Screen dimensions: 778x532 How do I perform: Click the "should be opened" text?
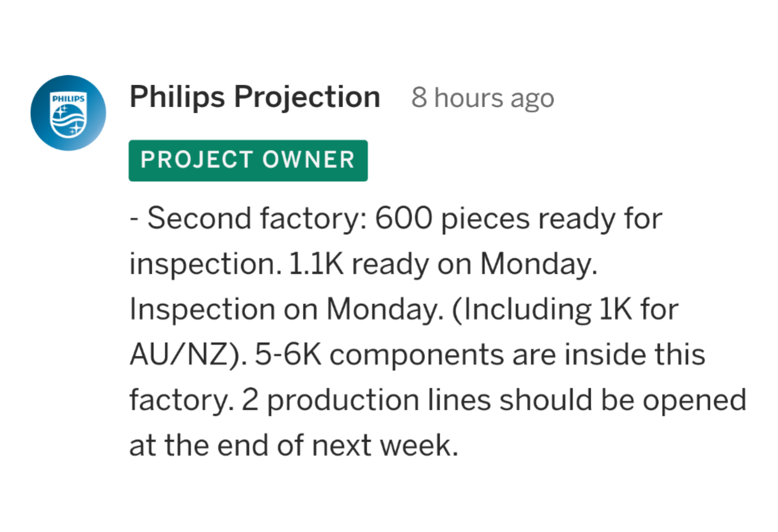[x=623, y=400]
